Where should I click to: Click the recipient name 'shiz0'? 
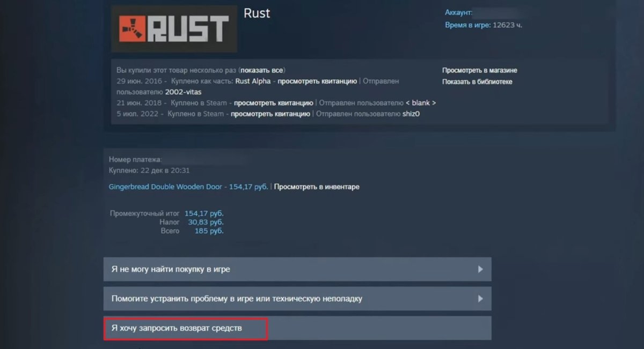click(x=411, y=114)
